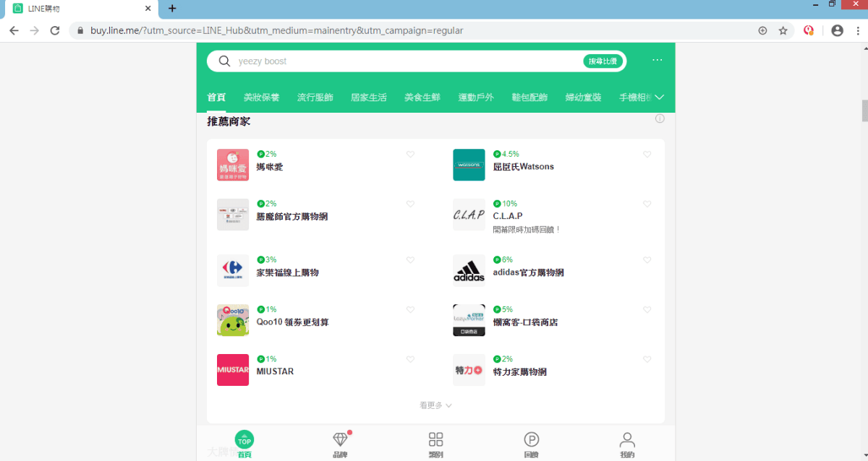
Task: Bookmark this page with the star icon
Action: pyautogui.click(x=783, y=30)
